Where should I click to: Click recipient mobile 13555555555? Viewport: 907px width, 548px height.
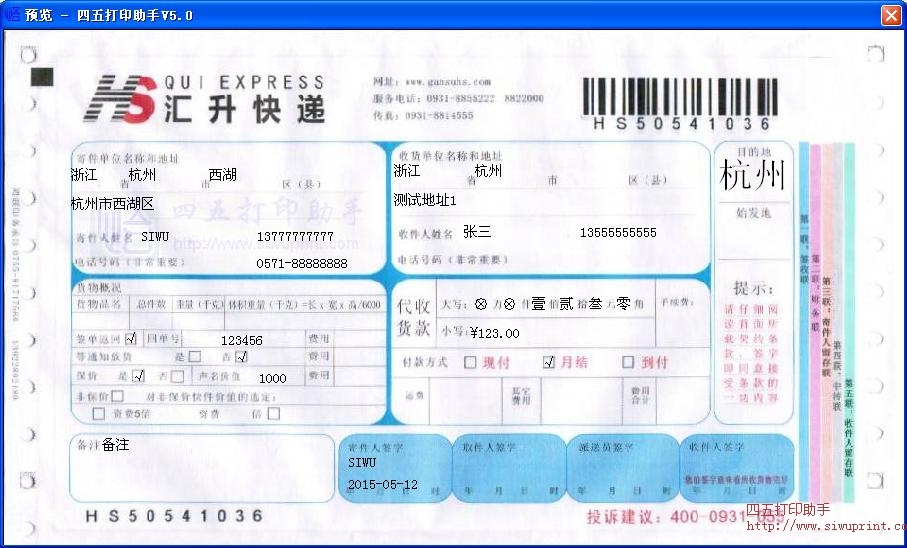[618, 233]
